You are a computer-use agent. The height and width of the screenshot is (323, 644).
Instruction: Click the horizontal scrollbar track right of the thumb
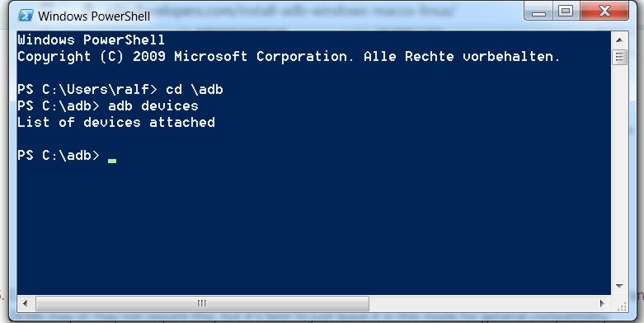(x=482, y=304)
